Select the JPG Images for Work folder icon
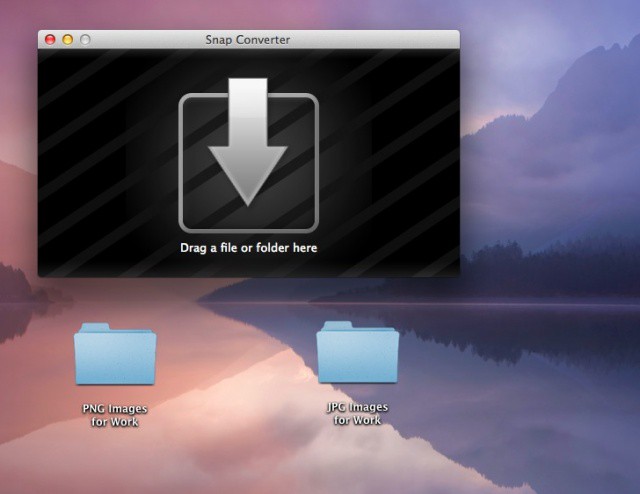This screenshot has width=640, height=494. (x=358, y=352)
